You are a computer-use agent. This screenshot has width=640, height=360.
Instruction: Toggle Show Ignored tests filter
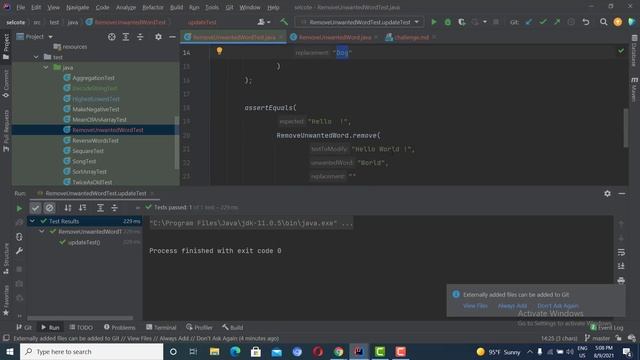tap(50, 208)
